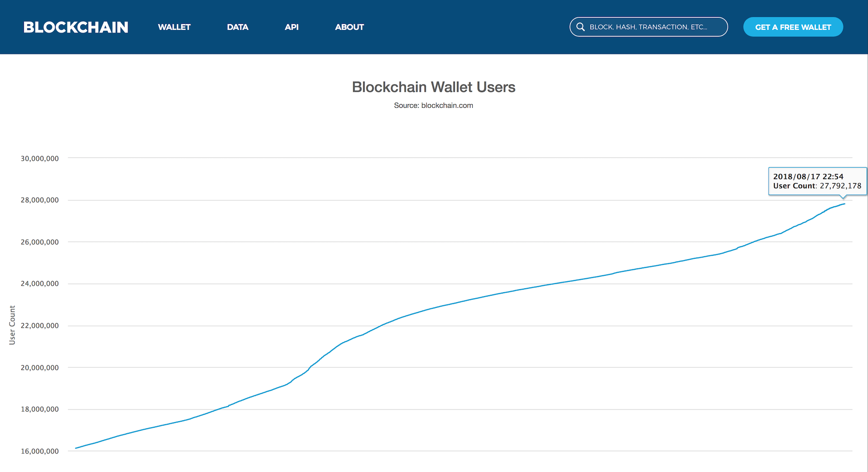This screenshot has height=472, width=868.
Task: Focus the block, hash, transaction search field
Action: pos(648,27)
